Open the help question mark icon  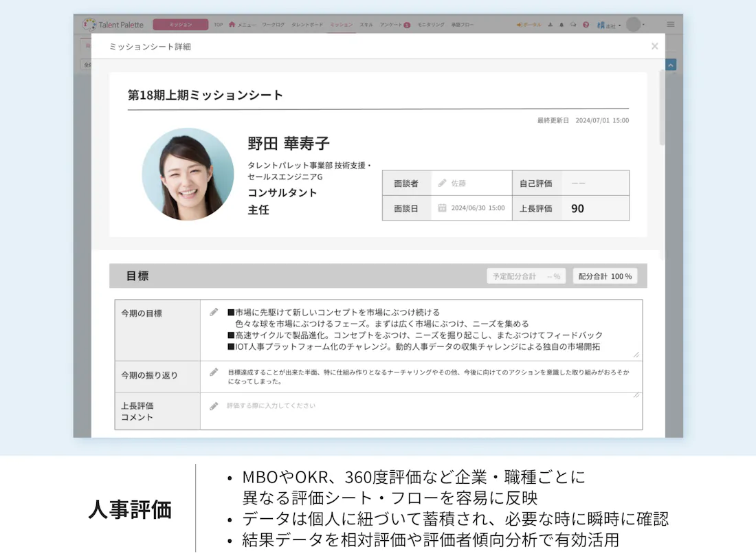[586, 25]
